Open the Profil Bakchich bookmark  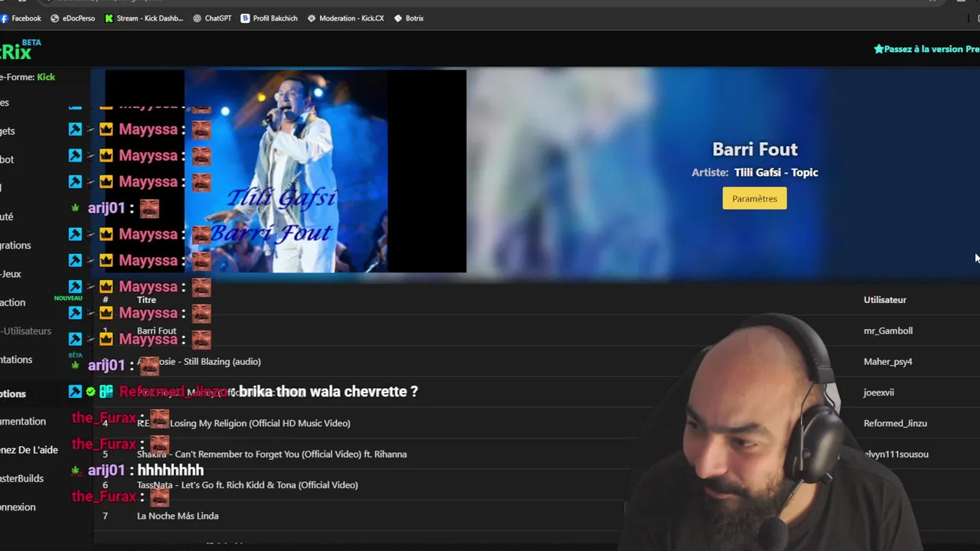269,18
